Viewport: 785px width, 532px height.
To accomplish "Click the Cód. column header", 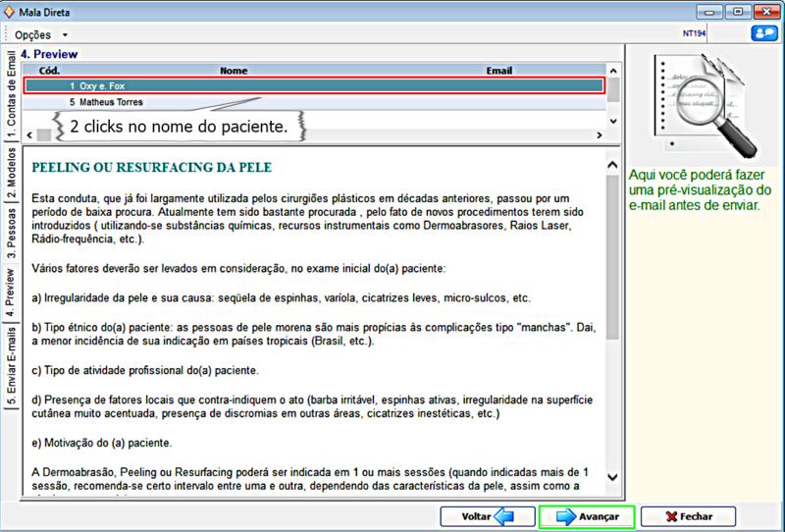I will (49, 71).
